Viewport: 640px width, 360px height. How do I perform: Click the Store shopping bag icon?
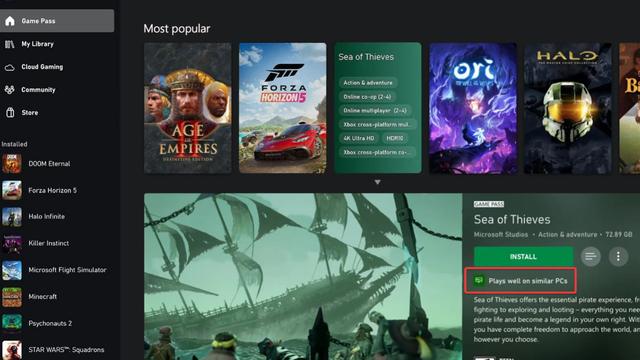[x=10, y=113]
